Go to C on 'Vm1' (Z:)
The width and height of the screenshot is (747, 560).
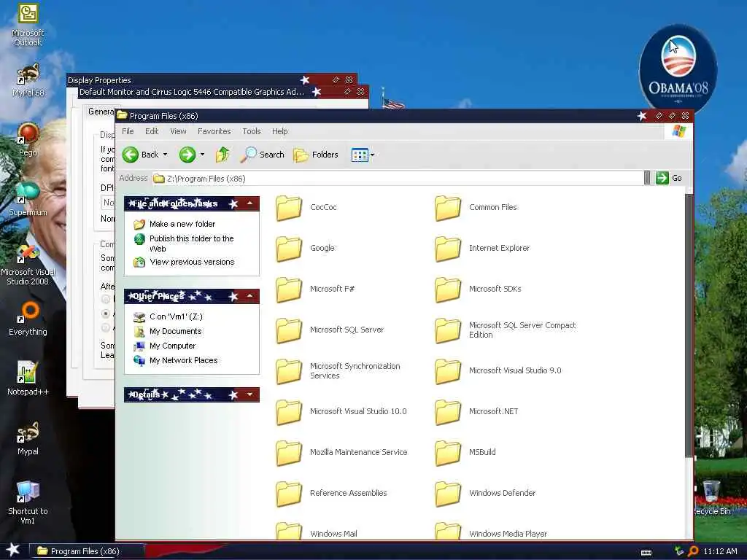[176, 316]
